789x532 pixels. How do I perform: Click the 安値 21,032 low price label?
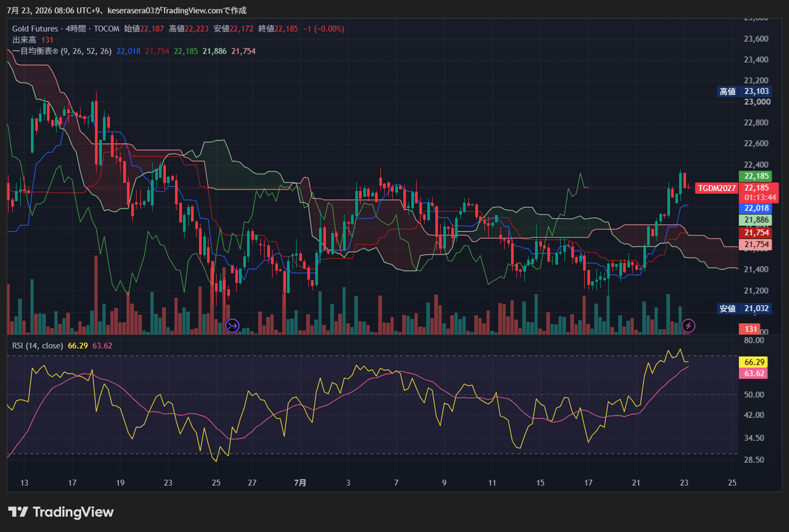pyautogui.click(x=744, y=309)
